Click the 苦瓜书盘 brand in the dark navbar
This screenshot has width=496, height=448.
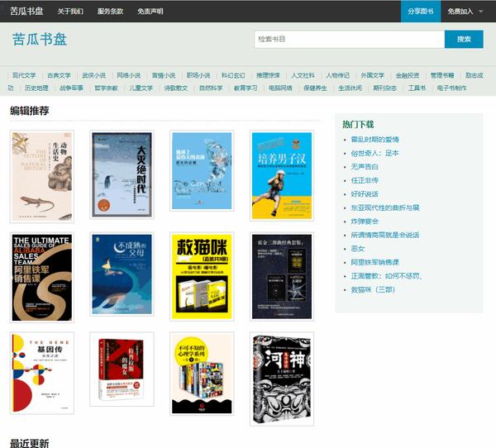coord(26,11)
